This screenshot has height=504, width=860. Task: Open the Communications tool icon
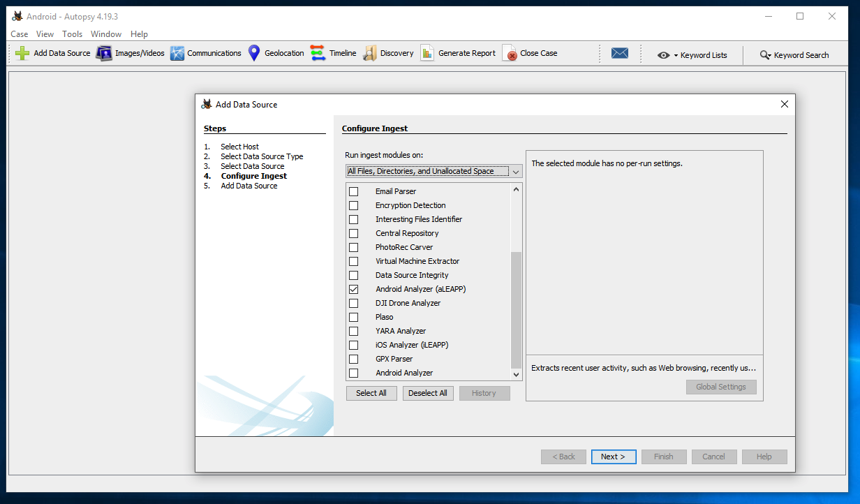pos(177,53)
